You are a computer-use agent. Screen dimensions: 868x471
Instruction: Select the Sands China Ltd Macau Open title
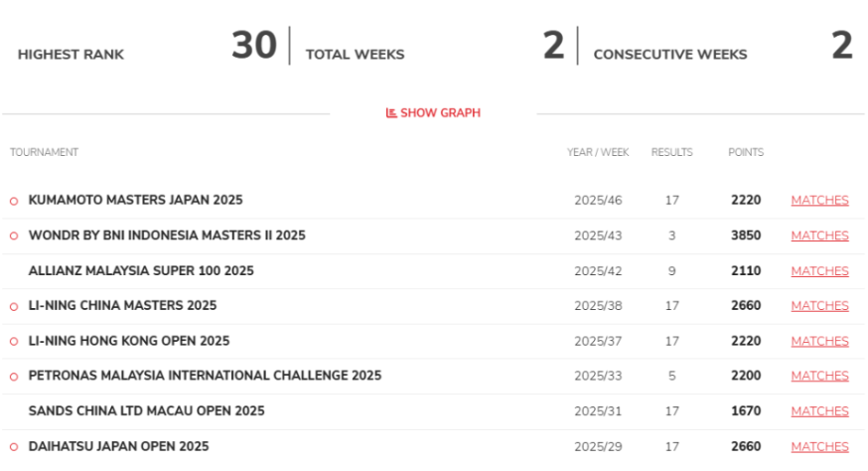(x=147, y=411)
